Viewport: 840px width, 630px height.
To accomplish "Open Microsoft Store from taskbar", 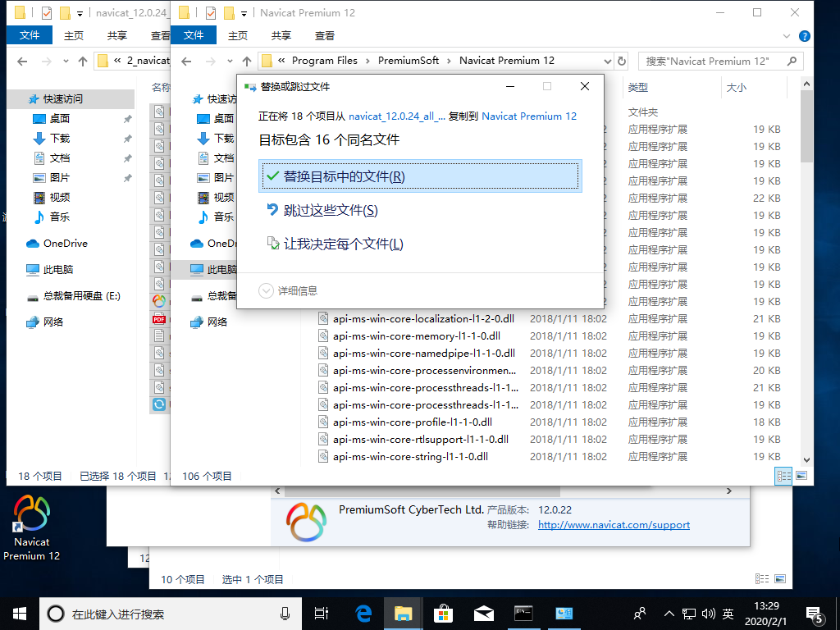I will 444,614.
